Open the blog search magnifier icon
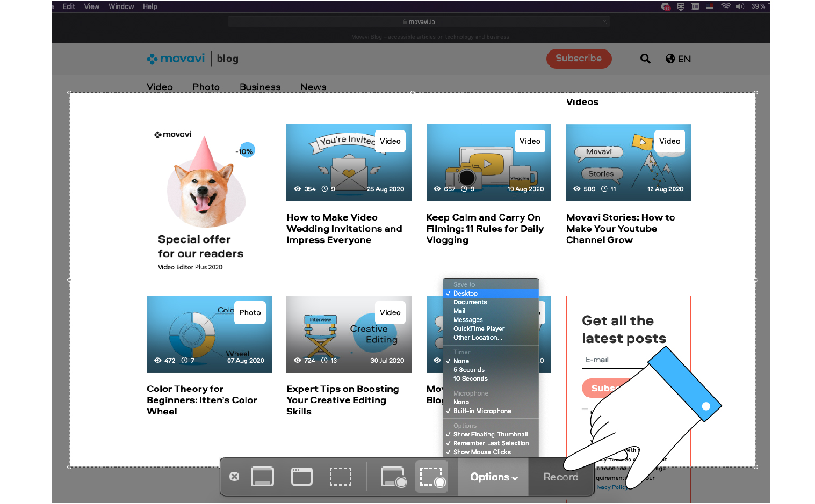Viewport: 815px width, 504px height. (x=645, y=59)
